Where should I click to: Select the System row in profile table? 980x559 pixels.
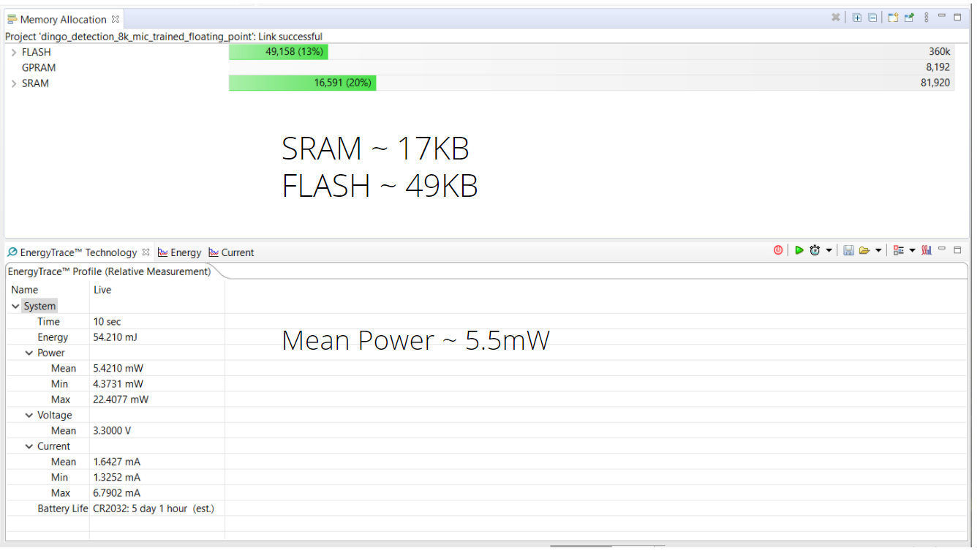[x=39, y=306]
